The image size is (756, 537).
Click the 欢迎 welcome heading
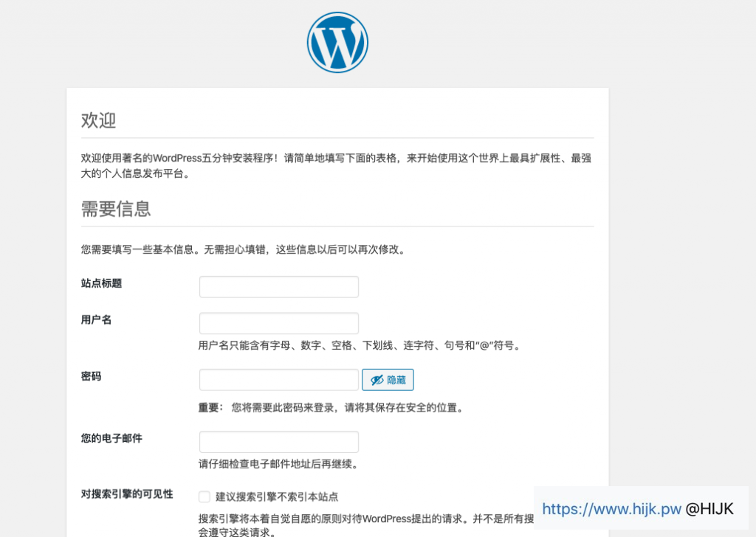[97, 120]
